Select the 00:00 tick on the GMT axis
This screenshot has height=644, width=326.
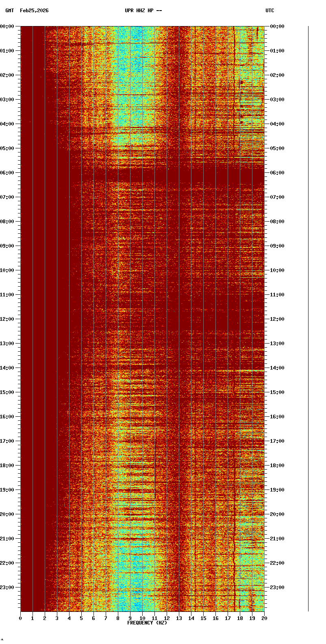point(7,26)
